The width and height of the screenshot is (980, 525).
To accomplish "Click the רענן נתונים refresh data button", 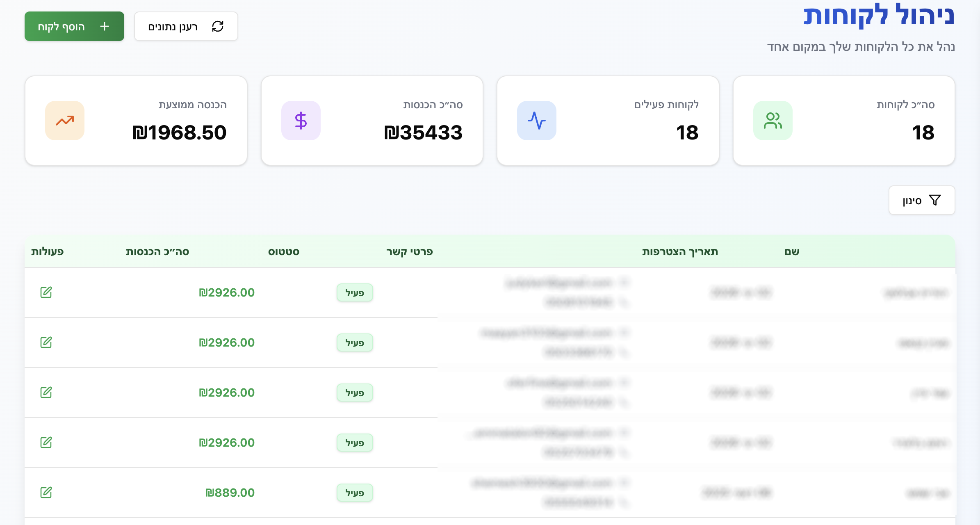I will [186, 26].
